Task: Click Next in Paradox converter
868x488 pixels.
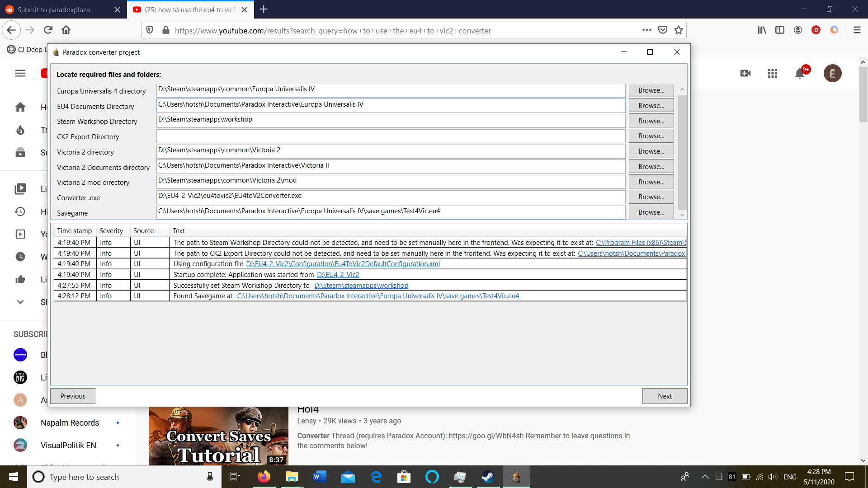Action: [665, 396]
